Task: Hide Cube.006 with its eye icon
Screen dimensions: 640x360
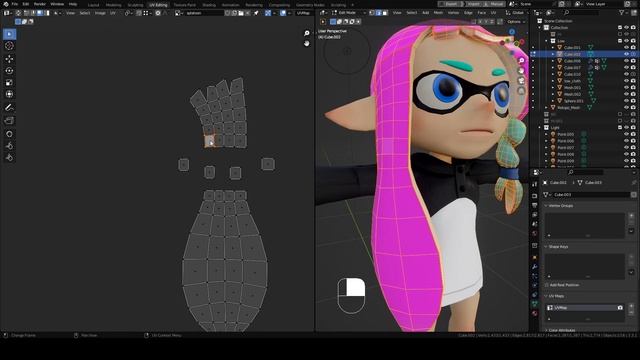Action: [x=627, y=61]
